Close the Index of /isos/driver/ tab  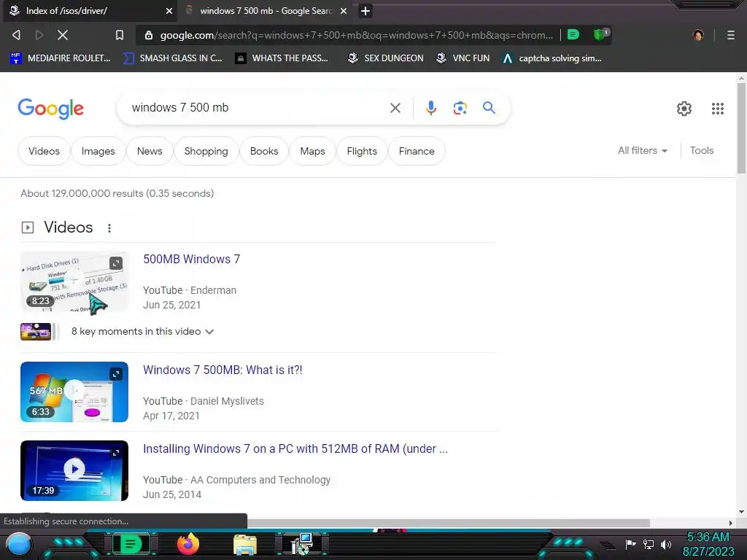point(169,11)
